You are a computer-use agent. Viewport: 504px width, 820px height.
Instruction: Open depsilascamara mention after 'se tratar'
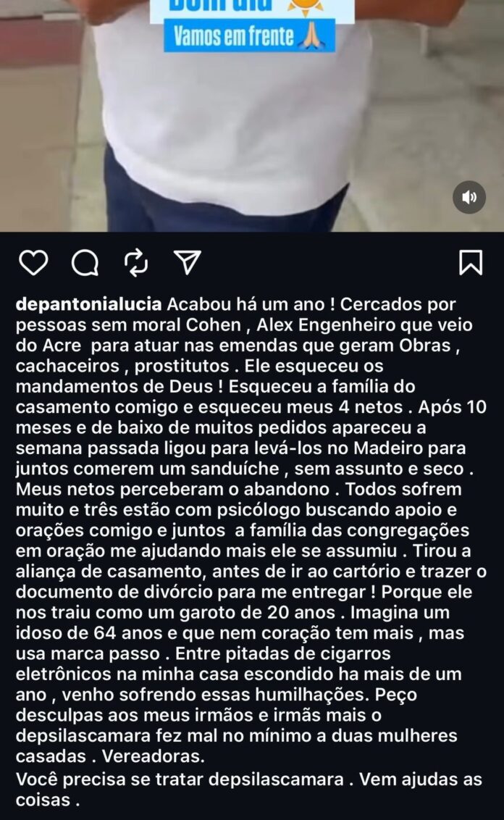pos(276,779)
